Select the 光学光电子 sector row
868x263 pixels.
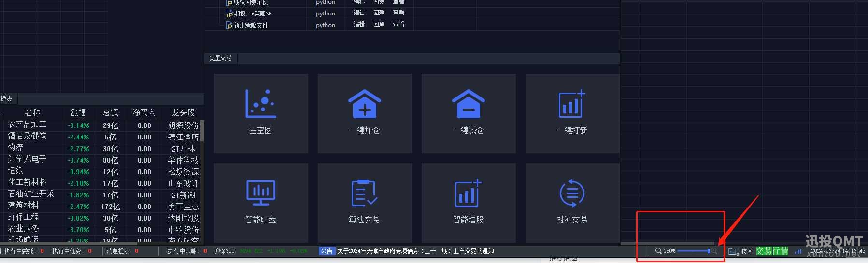coord(28,159)
